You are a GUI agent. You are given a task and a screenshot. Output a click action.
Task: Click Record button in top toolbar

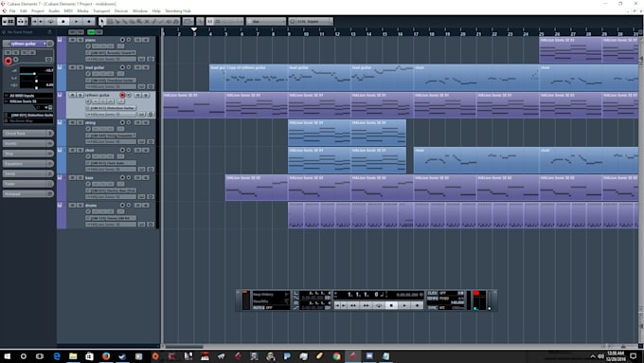(89, 22)
